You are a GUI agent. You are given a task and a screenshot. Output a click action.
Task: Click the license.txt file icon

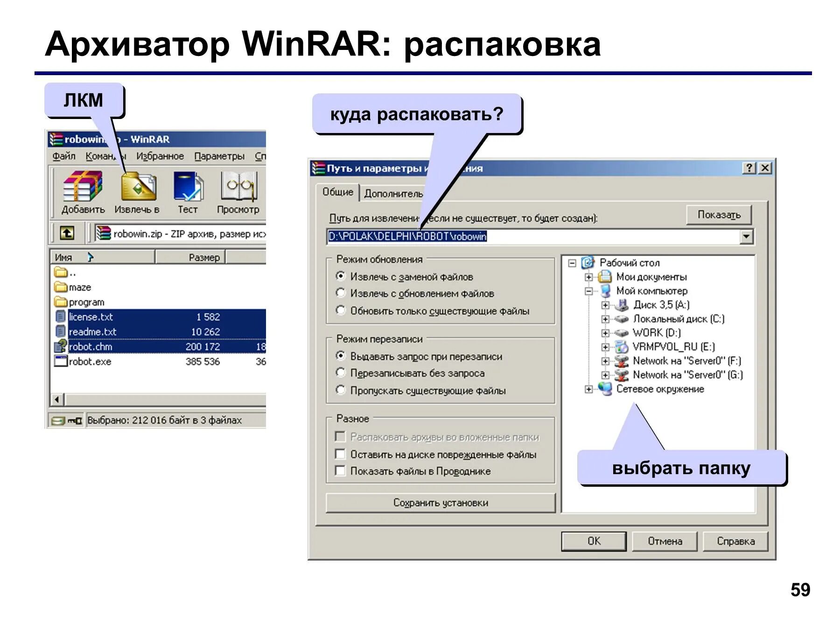point(61,316)
